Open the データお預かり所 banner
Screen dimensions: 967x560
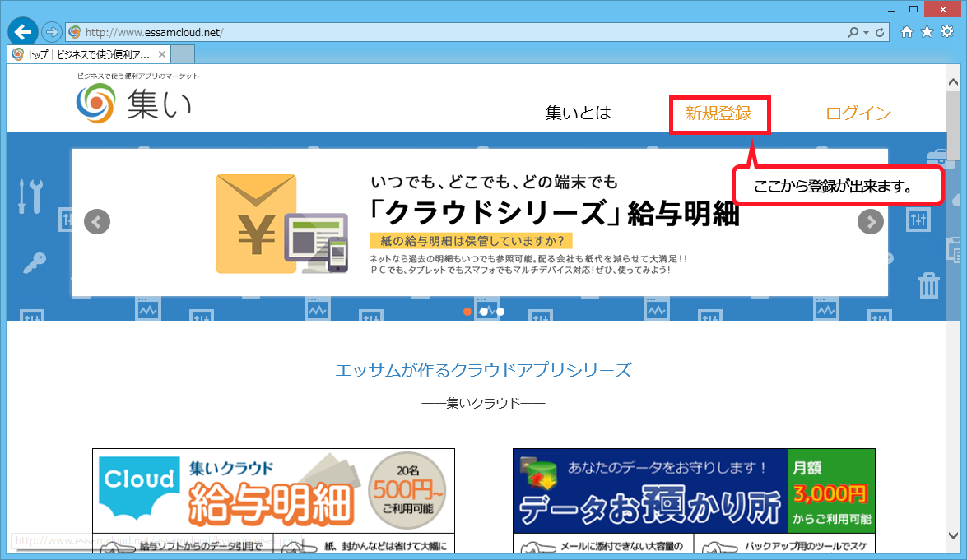coord(694,491)
